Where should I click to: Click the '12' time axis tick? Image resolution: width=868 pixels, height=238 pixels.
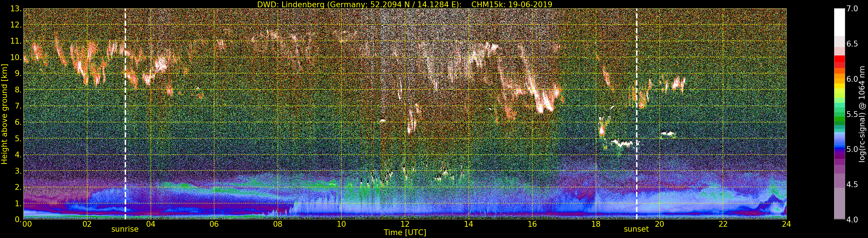[x=405, y=224]
